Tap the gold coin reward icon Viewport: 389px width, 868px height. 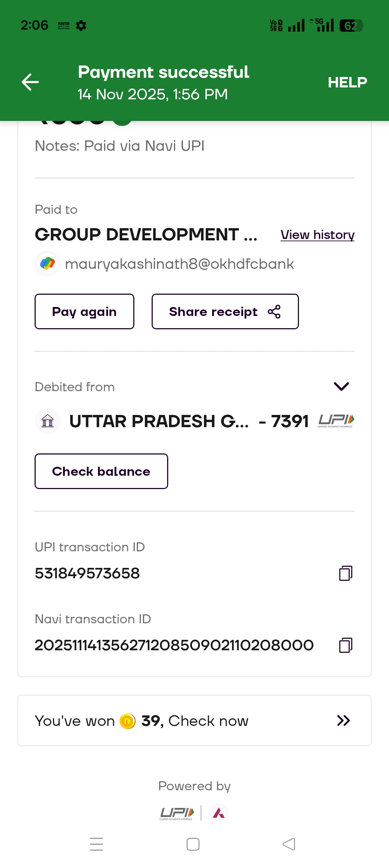[128, 721]
